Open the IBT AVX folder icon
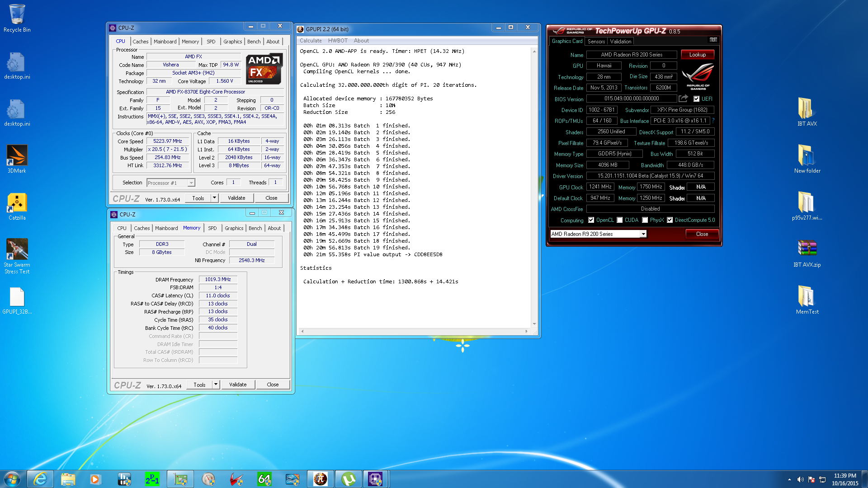868x488 pixels. pyautogui.click(x=807, y=111)
